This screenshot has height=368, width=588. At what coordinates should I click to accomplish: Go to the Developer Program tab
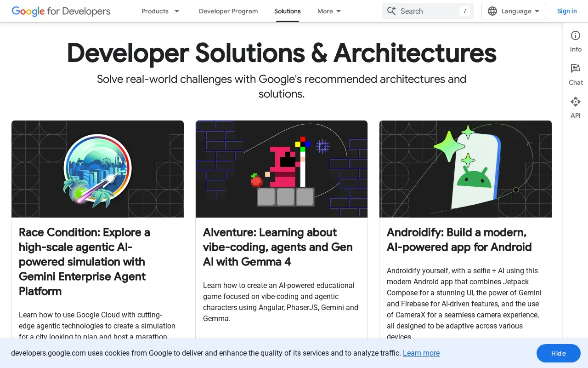pyautogui.click(x=228, y=11)
